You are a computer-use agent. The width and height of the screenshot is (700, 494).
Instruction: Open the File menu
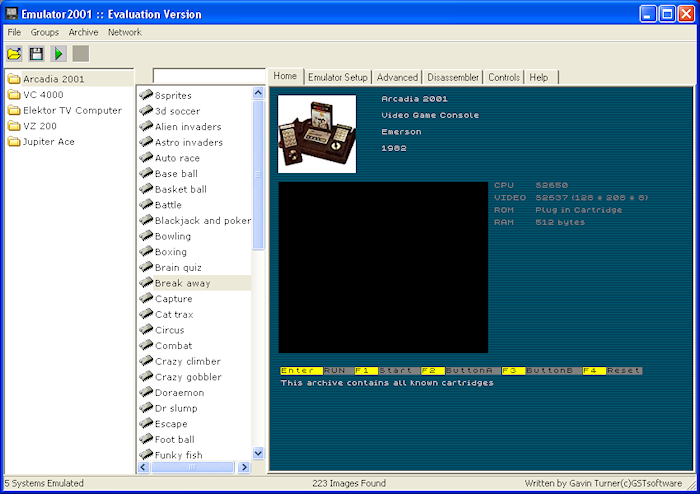[x=14, y=32]
